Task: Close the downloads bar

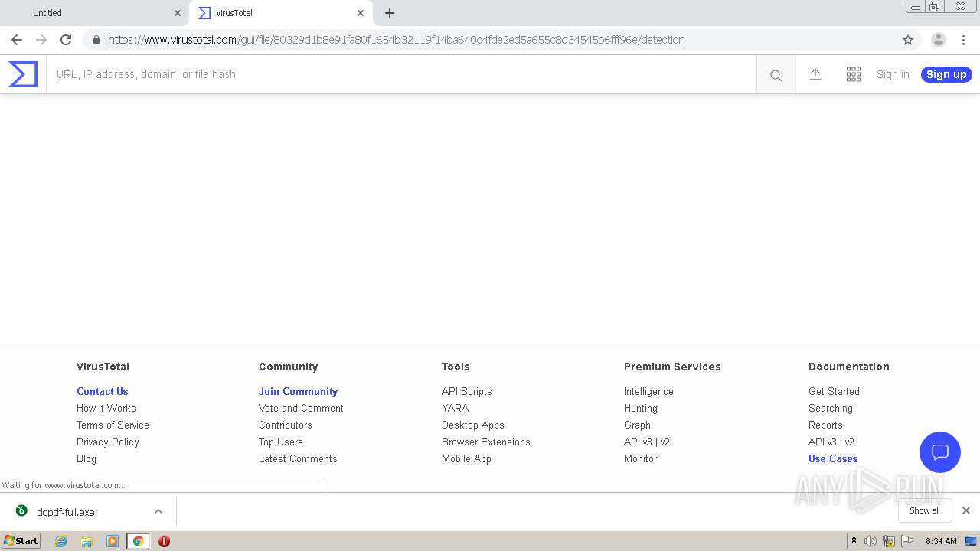Action: (x=966, y=510)
